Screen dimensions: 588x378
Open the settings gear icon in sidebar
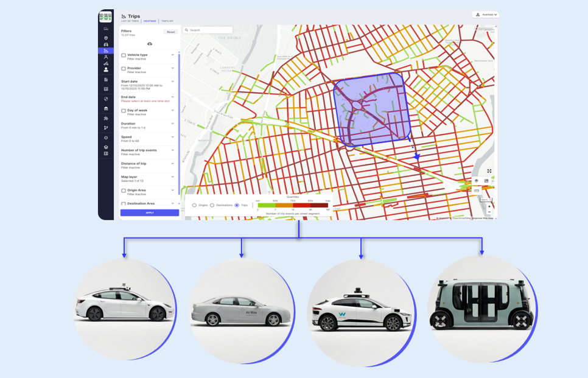point(106,138)
